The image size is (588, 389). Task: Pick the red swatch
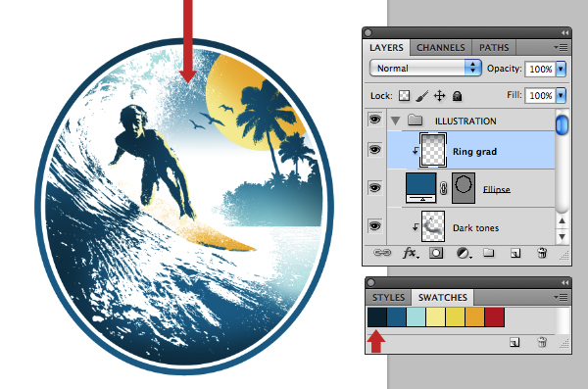click(494, 316)
